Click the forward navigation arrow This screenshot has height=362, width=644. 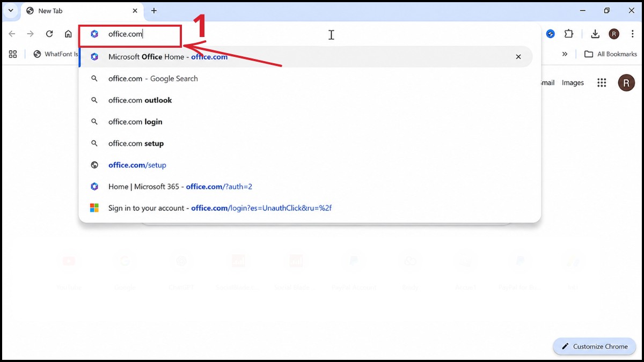[x=31, y=34]
